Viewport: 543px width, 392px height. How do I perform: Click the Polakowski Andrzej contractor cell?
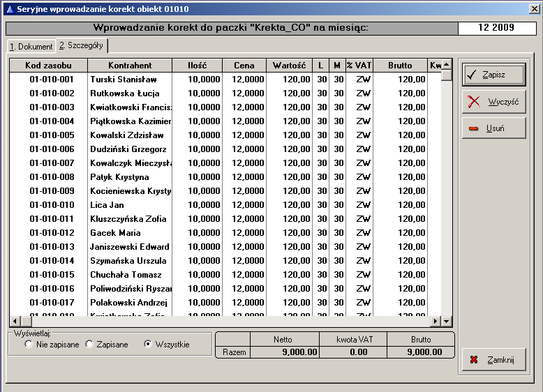130,303
